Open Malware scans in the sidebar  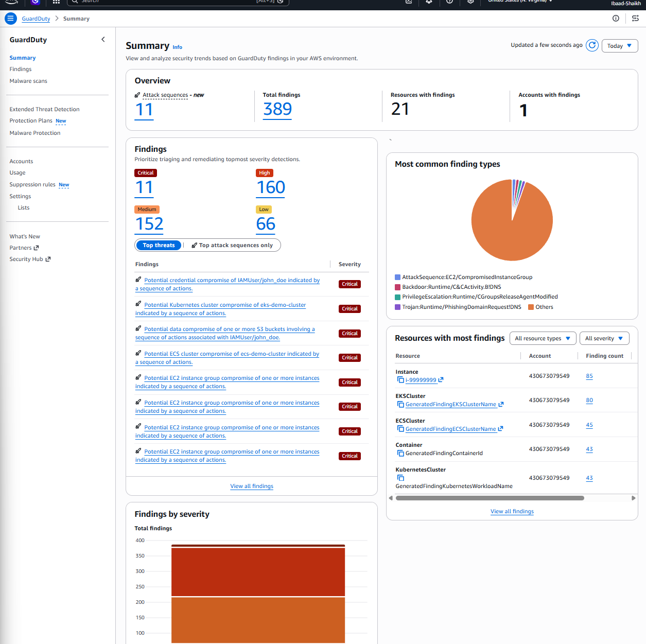(28, 81)
